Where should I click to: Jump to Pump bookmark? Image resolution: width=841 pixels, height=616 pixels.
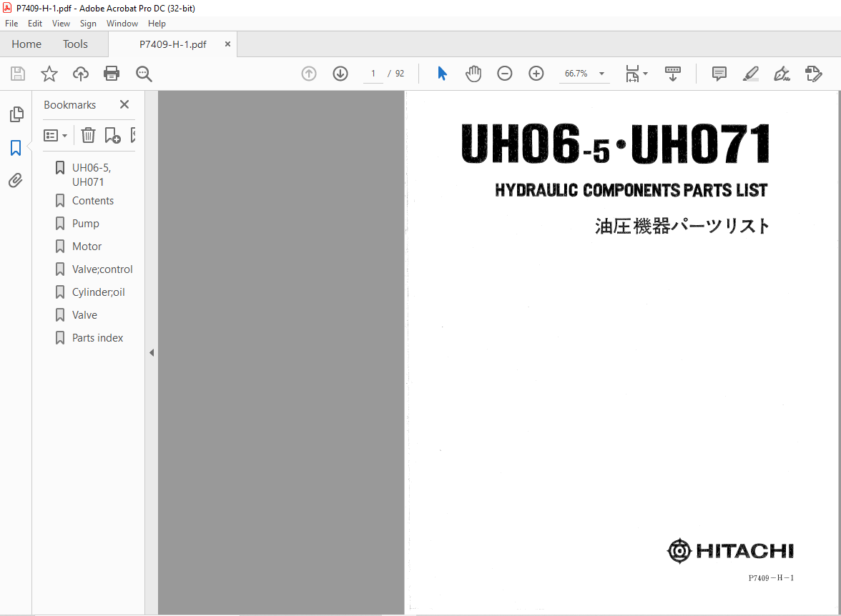click(86, 224)
